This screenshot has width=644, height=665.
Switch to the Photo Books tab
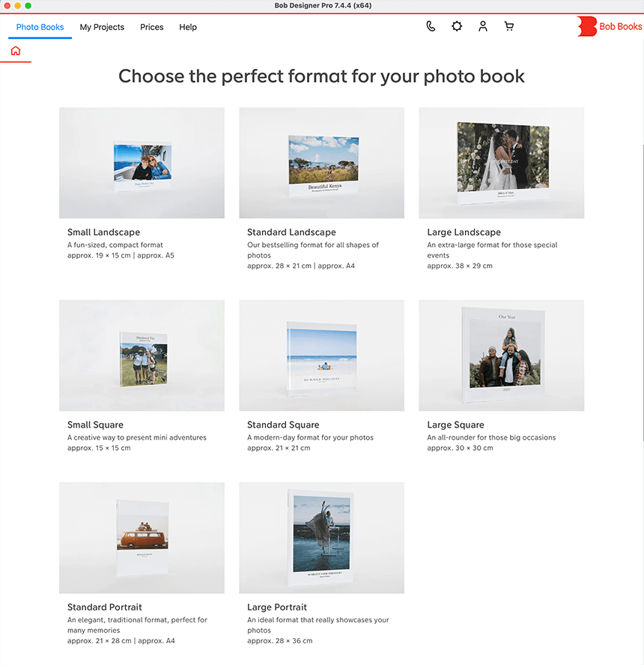click(x=40, y=27)
